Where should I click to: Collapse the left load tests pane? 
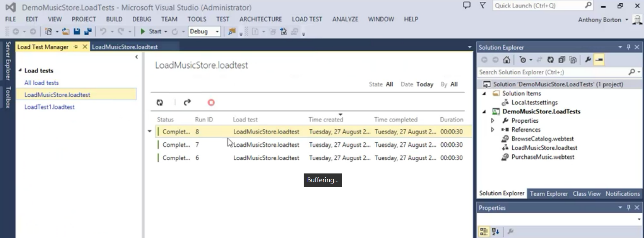(136, 57)
